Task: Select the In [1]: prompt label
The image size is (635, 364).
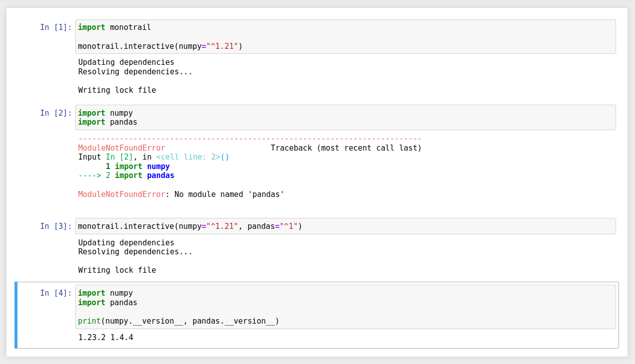Action: 56,27
